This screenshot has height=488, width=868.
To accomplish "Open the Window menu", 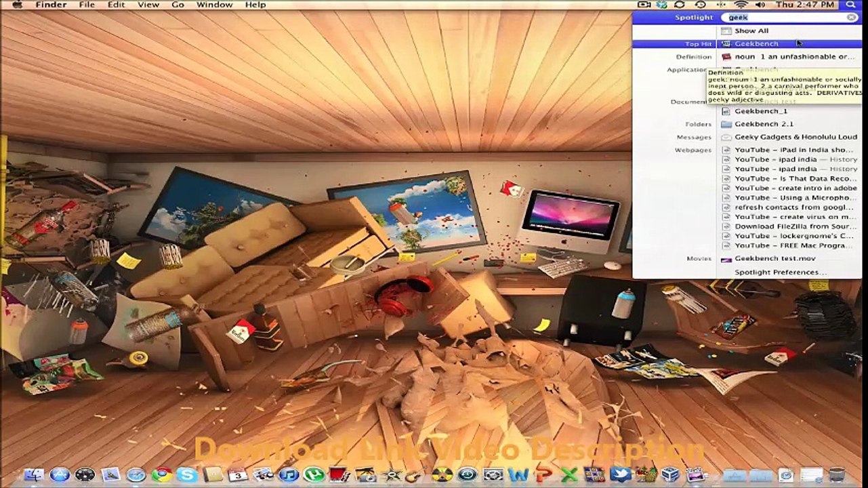I will (x=214, y=5).
